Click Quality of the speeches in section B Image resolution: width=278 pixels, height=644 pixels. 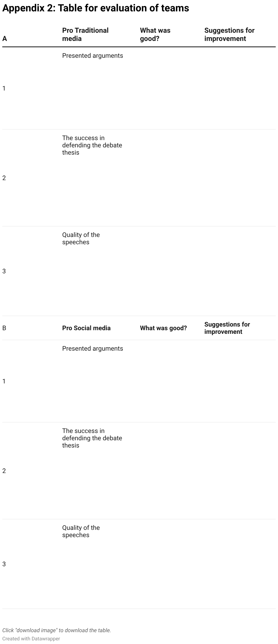(x=81, y=531)
